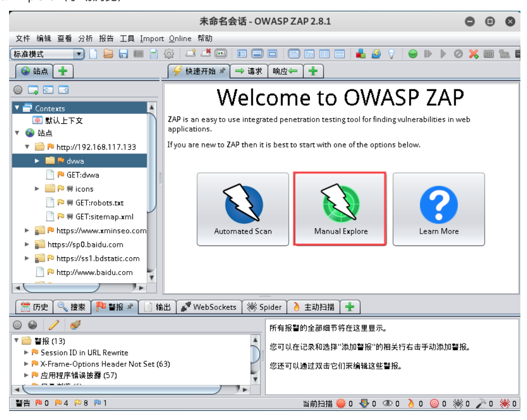Pin the 快速开始 tab
527x420 pixels.
pos(221,71)
